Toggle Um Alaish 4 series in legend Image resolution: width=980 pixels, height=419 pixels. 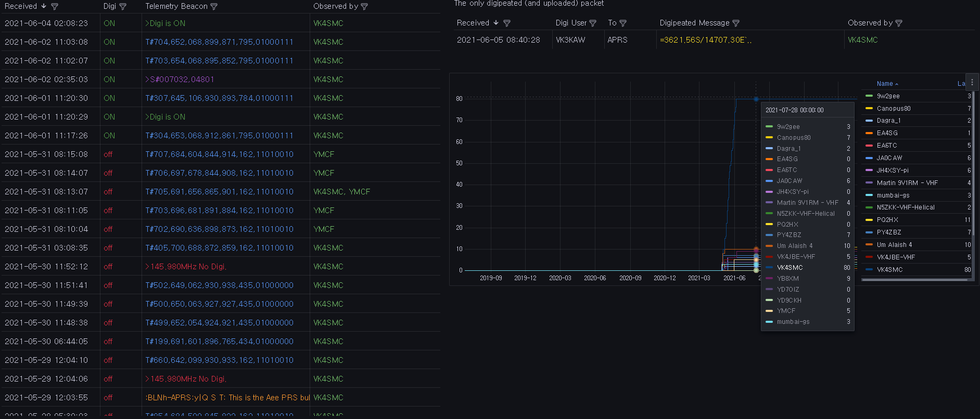pos(894,245)
